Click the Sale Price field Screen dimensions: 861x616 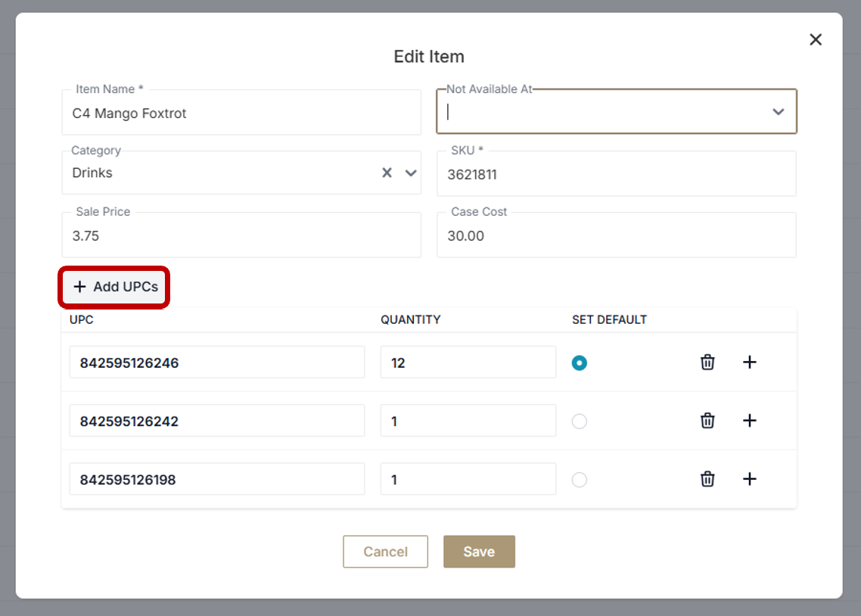[x=241, y=235]
